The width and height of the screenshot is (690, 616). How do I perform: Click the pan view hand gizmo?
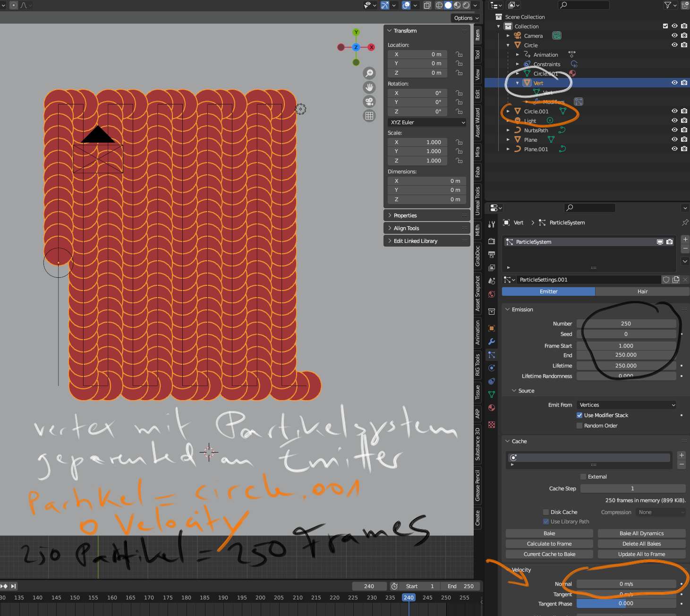click(369, 87)
